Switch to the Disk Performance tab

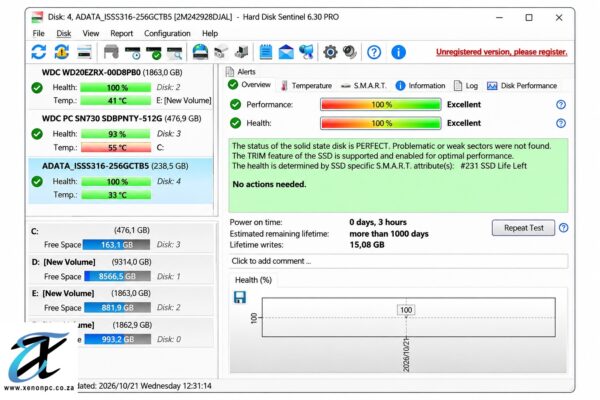tap(522, 86)
